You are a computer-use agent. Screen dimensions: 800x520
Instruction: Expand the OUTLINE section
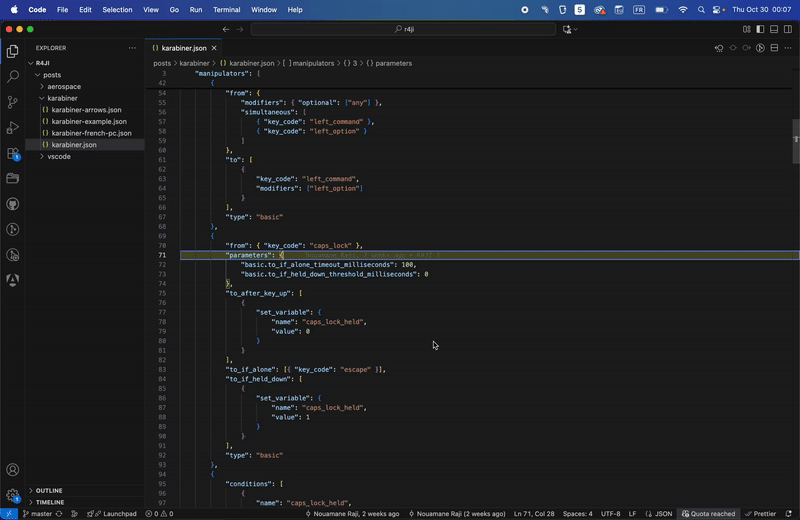[x=49, y=491]
